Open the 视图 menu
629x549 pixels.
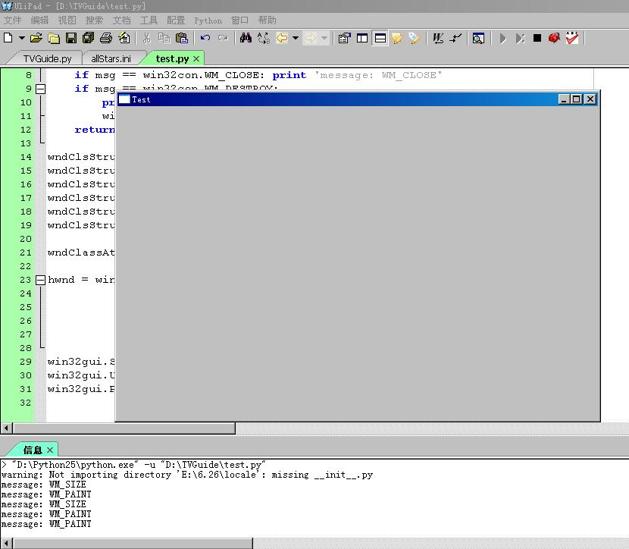[x=67, y=20]
